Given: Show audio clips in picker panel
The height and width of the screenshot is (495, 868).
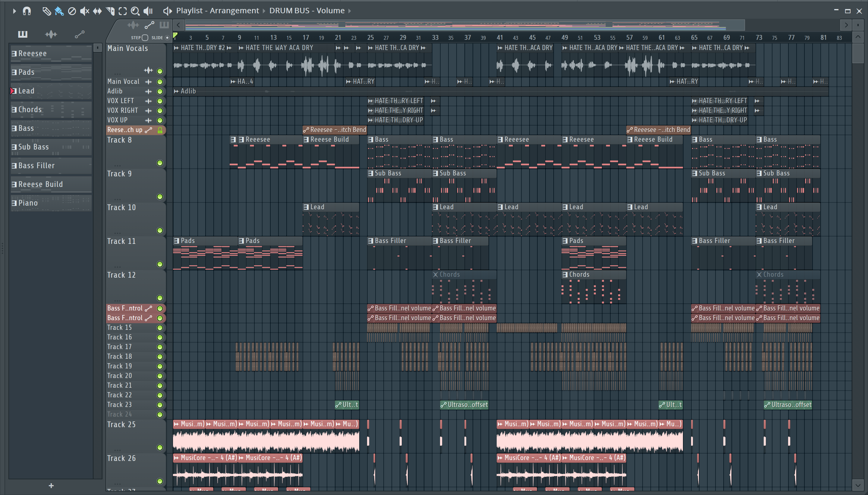Looking at the screenshot, I should pyautogui.click(x=51, y=34).
